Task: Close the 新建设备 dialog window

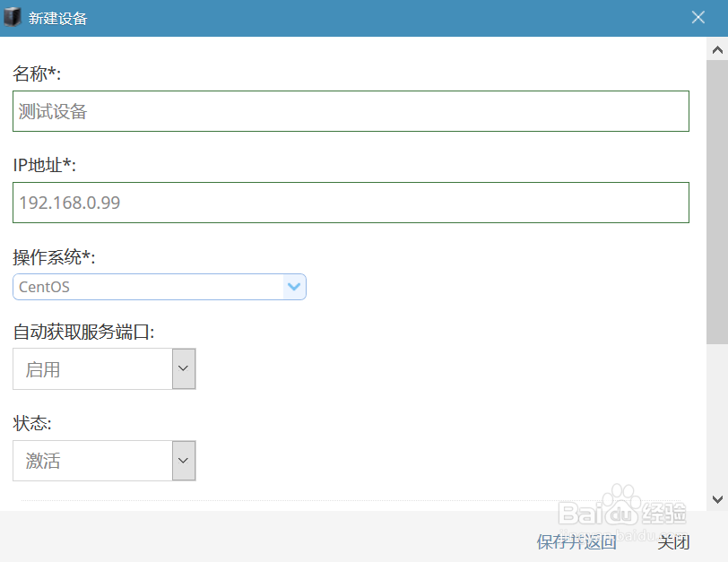Action: click(698, 18)
